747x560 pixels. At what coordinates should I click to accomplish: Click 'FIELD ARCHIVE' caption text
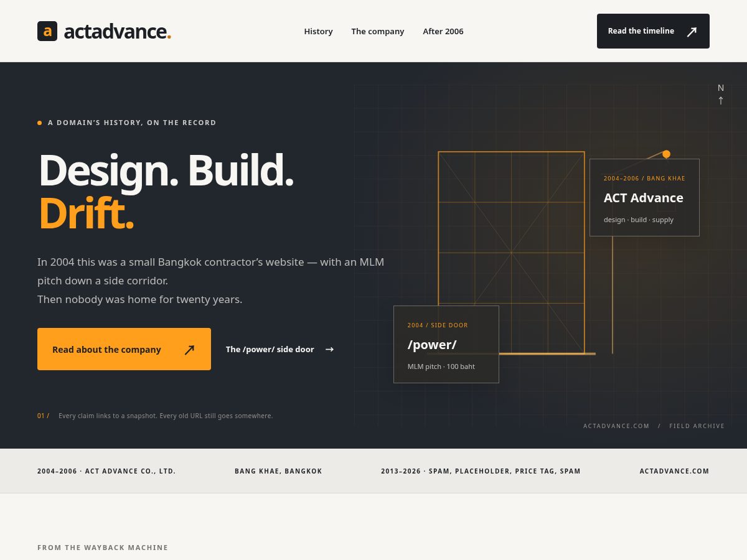[x=697, y=426]
